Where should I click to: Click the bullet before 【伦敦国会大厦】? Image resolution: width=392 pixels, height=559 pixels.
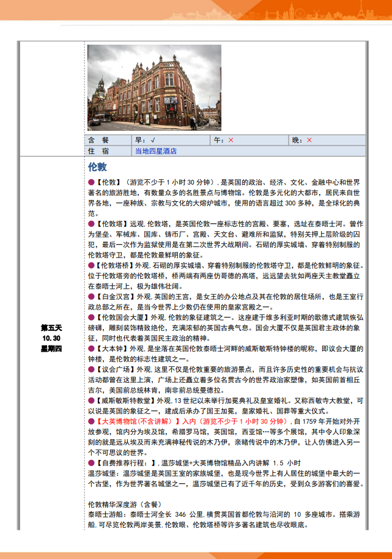(91, 317)
